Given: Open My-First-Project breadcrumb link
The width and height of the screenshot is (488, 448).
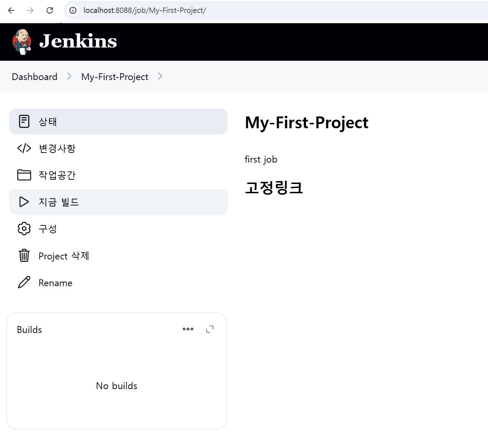Looking at the screenshot, I should [x=115, y=76].
